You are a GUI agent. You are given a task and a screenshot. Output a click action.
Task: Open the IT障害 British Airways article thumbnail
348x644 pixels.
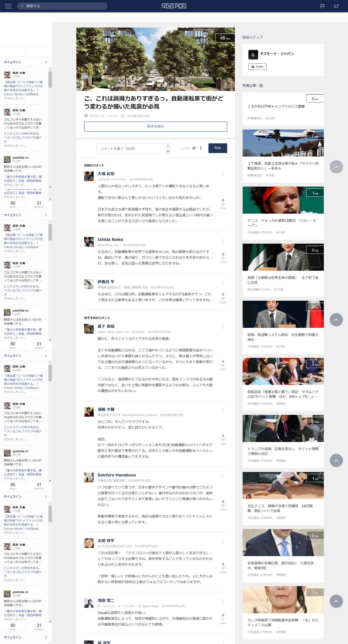pyautogui.click(x=283, y=143)
